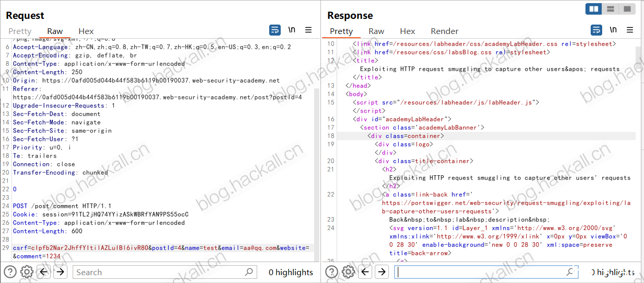This screenshot has width=644, height=283.
Task: Select the Response Pretty tab
Action: click(x=341, y=31)
